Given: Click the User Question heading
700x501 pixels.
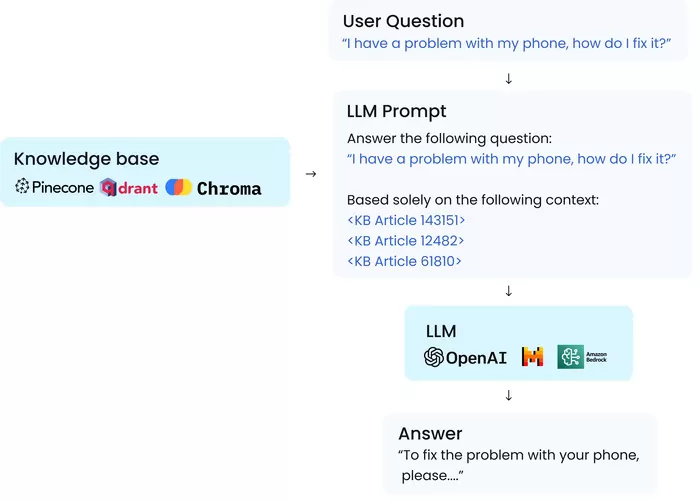Looking at the screenshot, I should [x=404, y=21].
